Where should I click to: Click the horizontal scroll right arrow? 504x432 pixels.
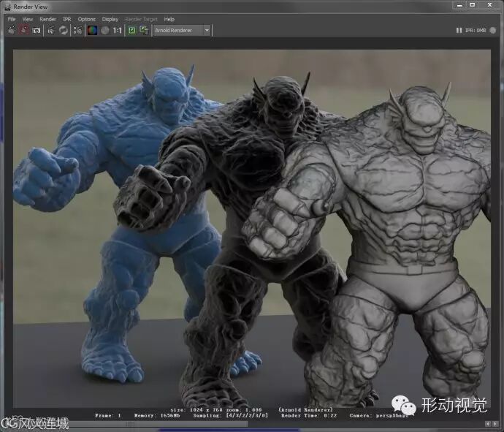pos(495,424)
